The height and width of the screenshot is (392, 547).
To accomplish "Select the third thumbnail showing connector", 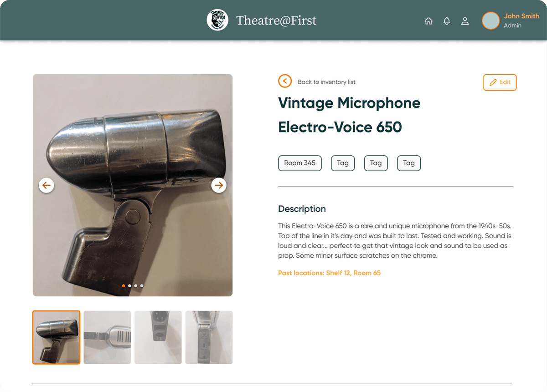I will coord(158,337).
